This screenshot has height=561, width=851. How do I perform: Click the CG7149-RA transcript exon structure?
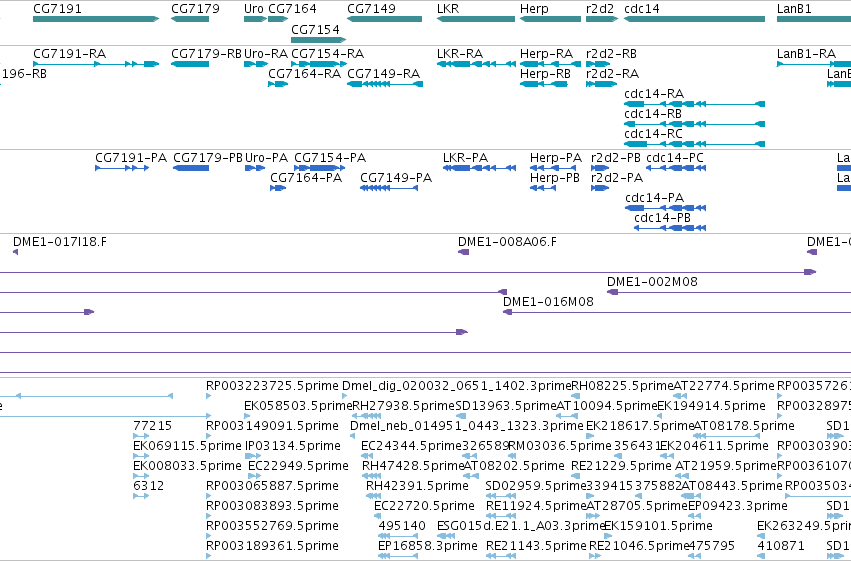[385, 84]
